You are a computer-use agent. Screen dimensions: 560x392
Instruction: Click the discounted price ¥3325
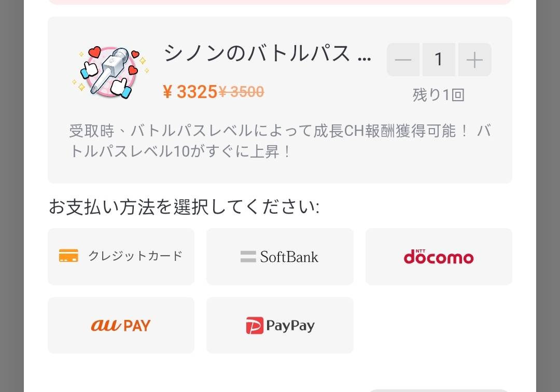point(190,92)
